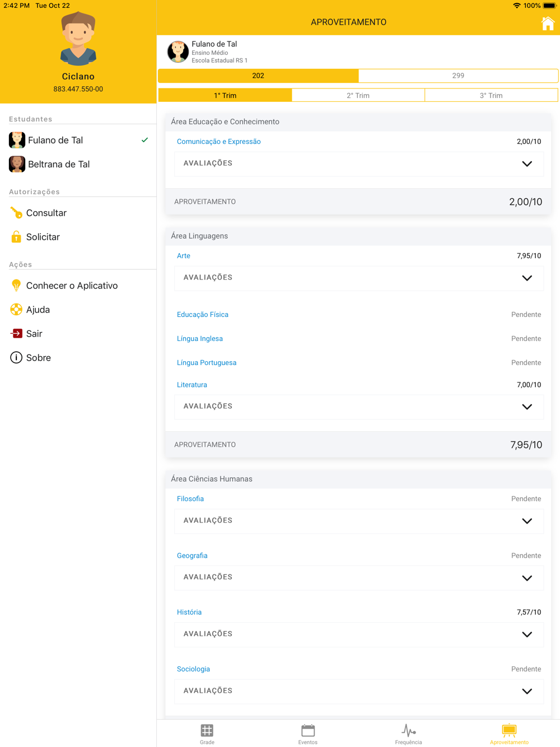The width and height of the screenshot is (560, 747).
Task: Open Língua Portuguesa subject link
Action: click(207, 363)
